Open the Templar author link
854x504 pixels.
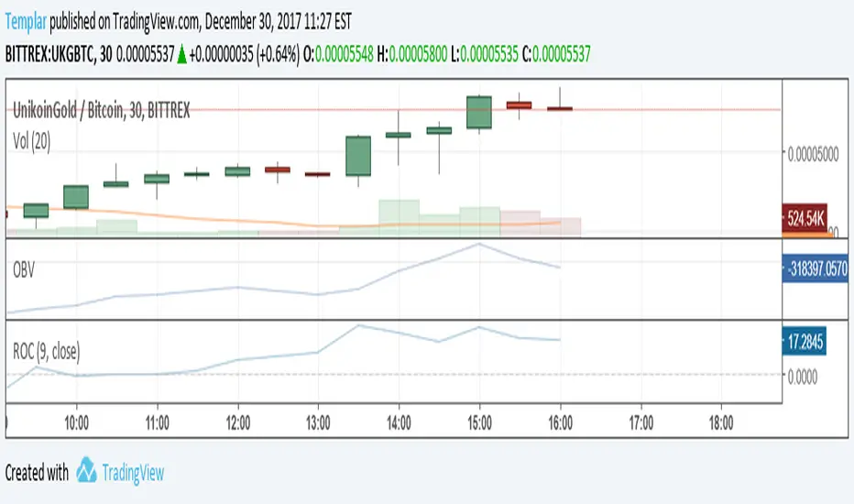point(26,22)
